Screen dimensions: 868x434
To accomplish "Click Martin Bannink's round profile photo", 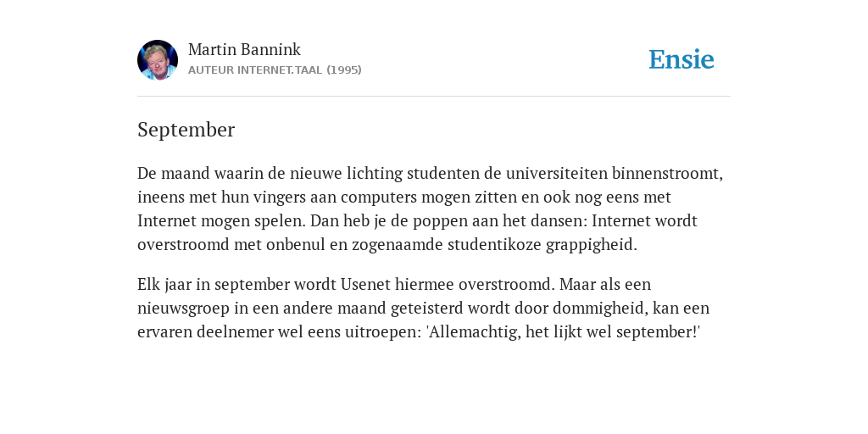I will pyautogui.click(x=158, y=60).
